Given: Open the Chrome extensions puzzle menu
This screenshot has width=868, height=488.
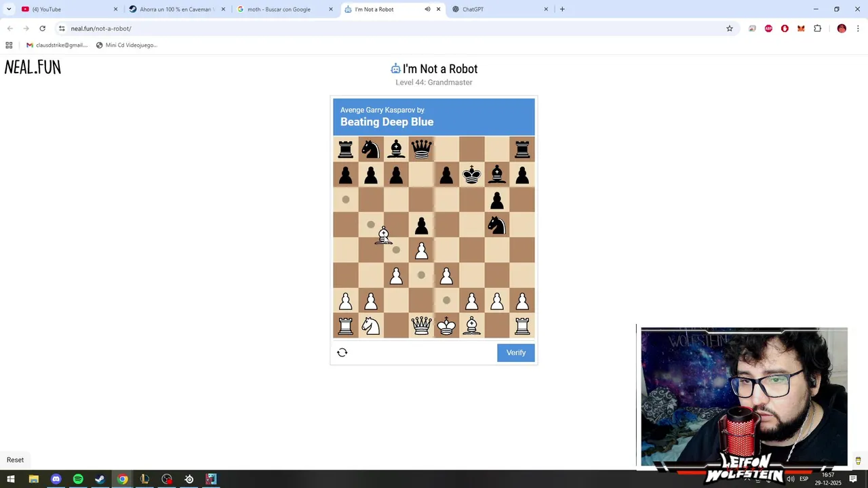Looking at the screenshot, I should click(x=817, y=28).
